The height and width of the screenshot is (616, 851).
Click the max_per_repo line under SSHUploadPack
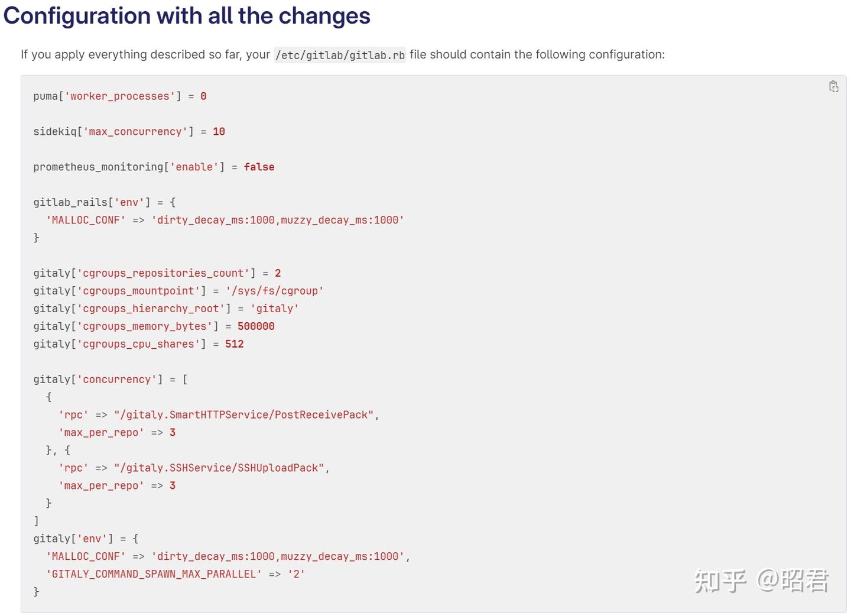[x=117, y=486]
